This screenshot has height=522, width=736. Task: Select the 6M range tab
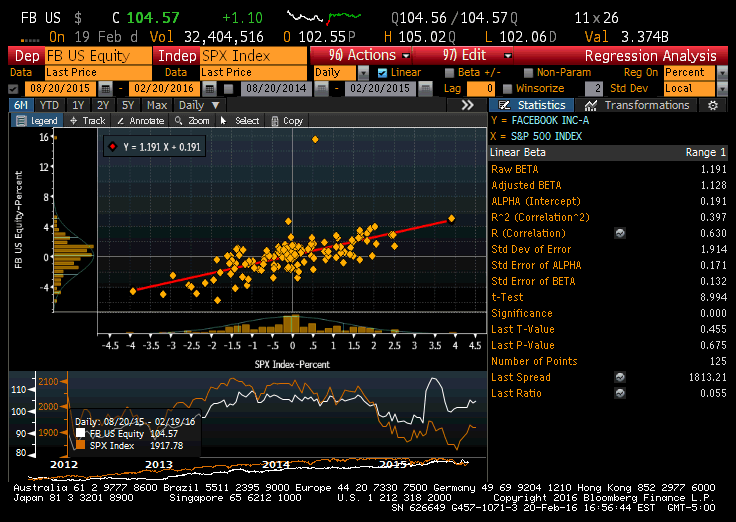pyautogui.click(x=20, y=105)
